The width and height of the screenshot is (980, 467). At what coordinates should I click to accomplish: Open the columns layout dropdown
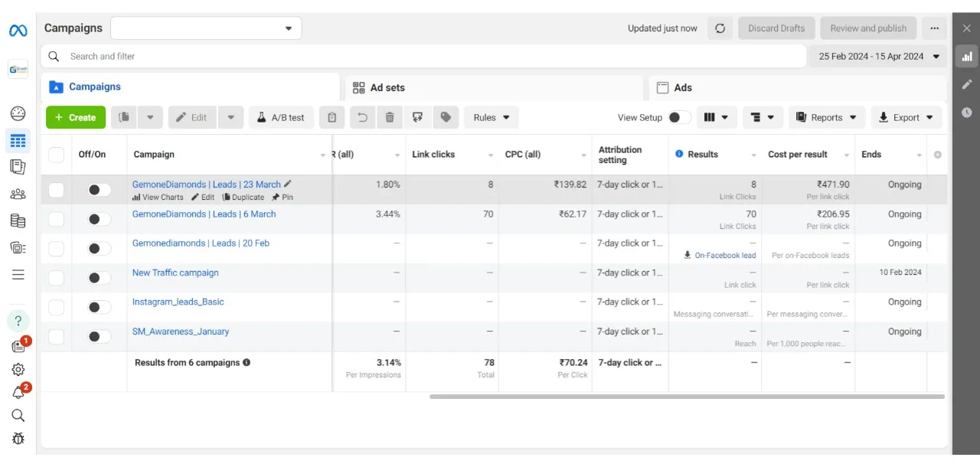click(717, 117)
